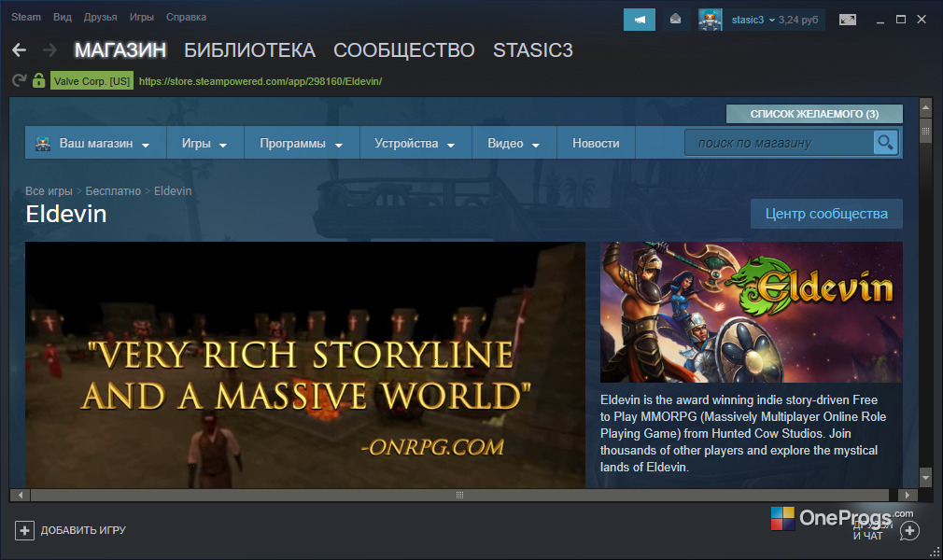Open Friends and Chat plus icon
This screenshot has height=560, width=943.
click(910, 530)
